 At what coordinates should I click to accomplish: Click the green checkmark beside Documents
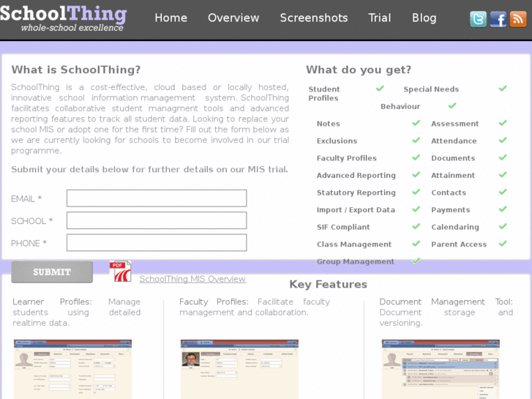(x=503, y=157)
